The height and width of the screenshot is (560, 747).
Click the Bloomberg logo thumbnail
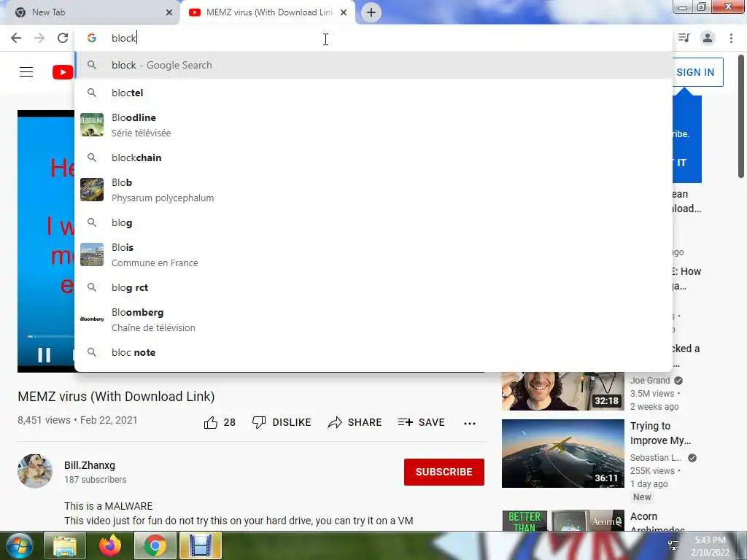tap(92, 319)
